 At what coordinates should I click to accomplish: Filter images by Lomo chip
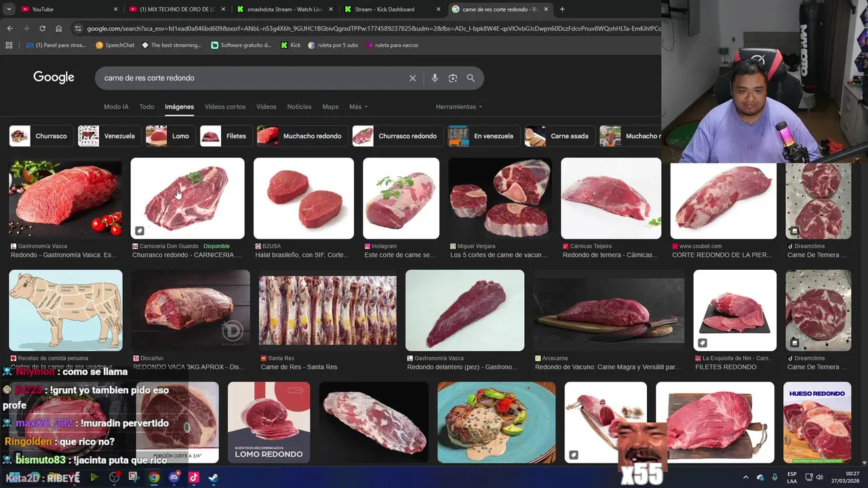tap(170, 136)
